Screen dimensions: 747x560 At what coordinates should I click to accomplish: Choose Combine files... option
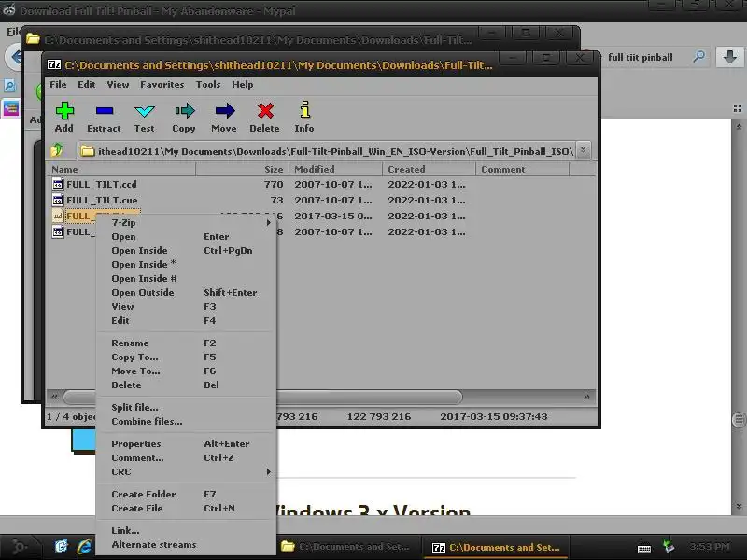coord(185,422)
